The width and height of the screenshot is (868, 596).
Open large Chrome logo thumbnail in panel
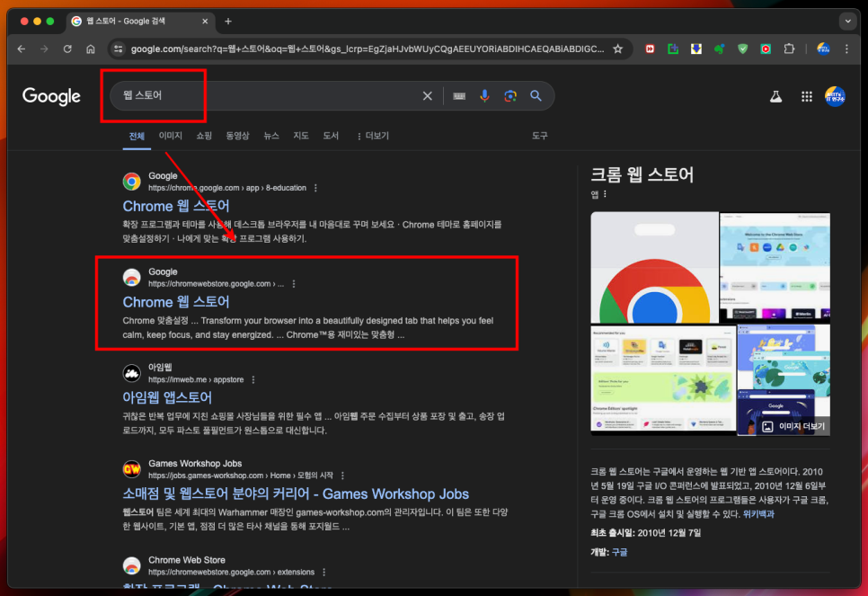tap(654, 267)
